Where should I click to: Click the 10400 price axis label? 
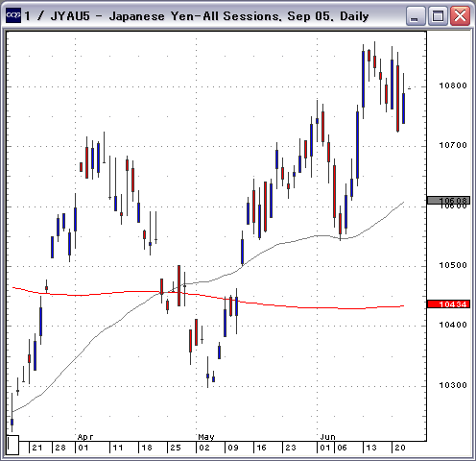453,325
